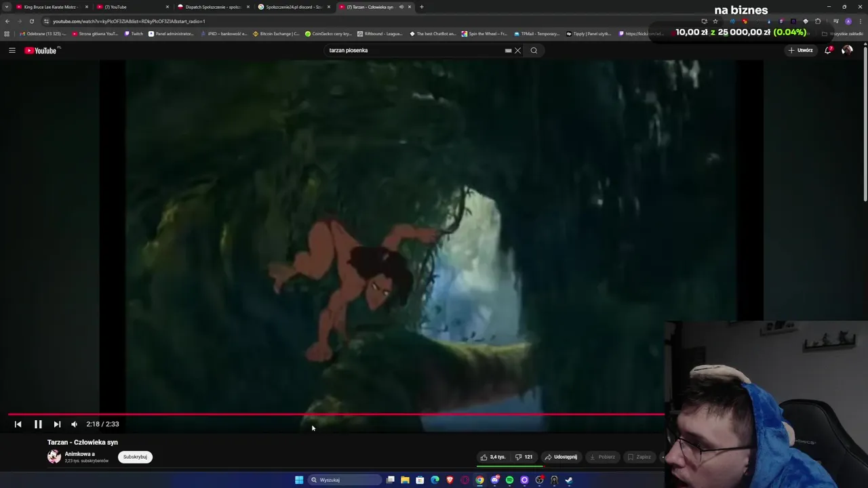The height and width of the screenshot is (488, 868).
Task: Mute the video volume
Action: click(75, 424)
